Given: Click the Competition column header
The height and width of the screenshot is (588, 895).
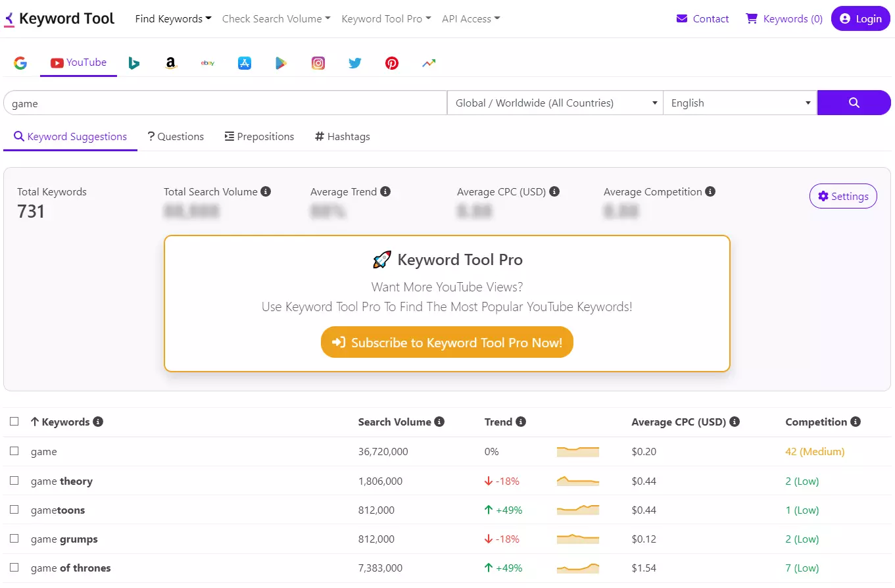Looking at the screenshot, I should (x=816, y=422).
